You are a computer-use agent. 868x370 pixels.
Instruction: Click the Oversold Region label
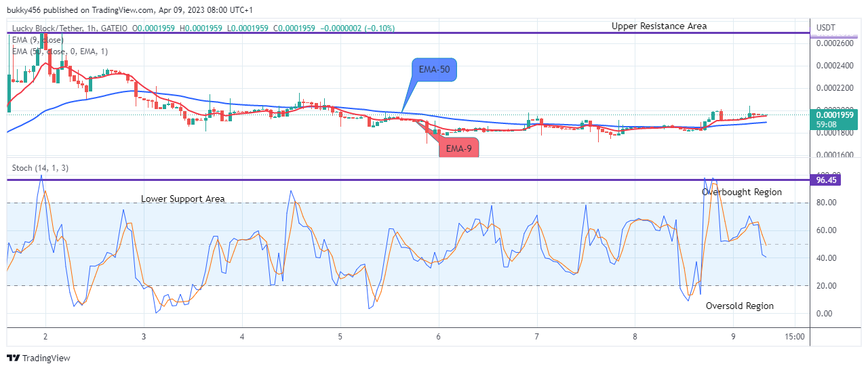(x=740, y=306)
